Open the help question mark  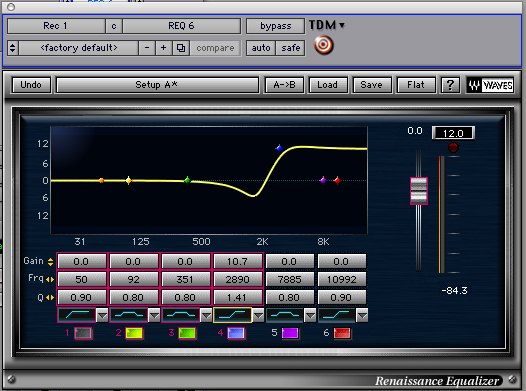(450, 85)
